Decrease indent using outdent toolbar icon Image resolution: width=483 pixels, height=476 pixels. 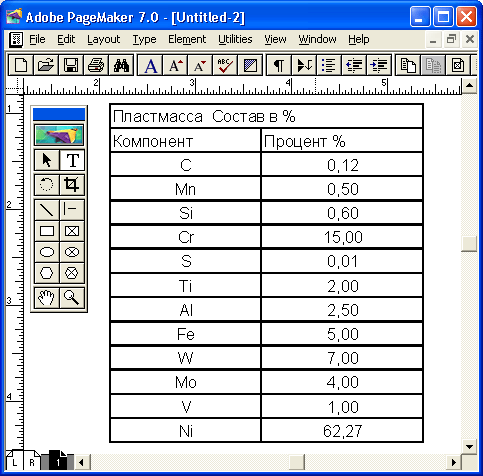coord(354,65)
